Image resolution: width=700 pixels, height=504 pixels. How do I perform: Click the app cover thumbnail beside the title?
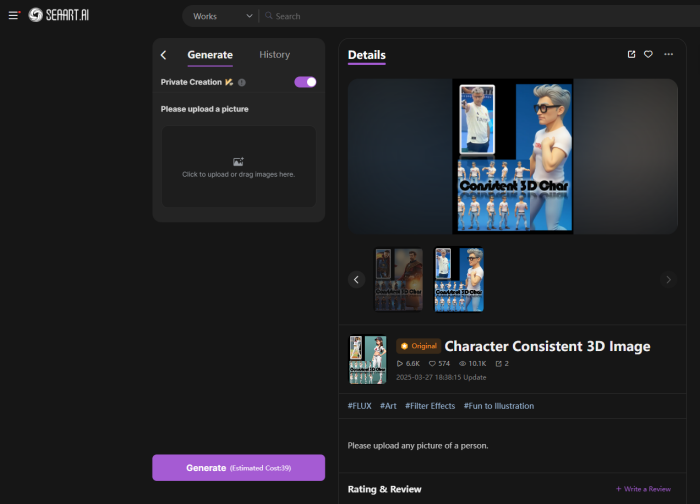pos(367,360)
